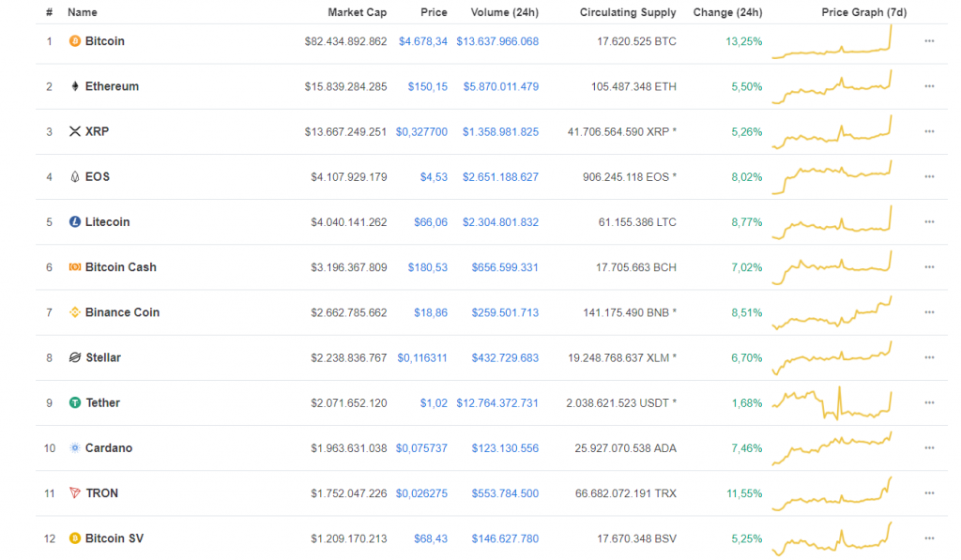961x560 pixels.
Task: Click the Ethereum diamond logo icon
Action: [x=75, y=86]
